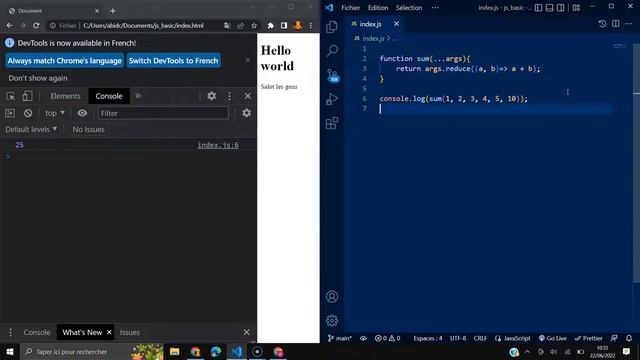Open drawer kebab menu at bottom left
The width and height of the screenshot is (640, 360).
(10, 332)
